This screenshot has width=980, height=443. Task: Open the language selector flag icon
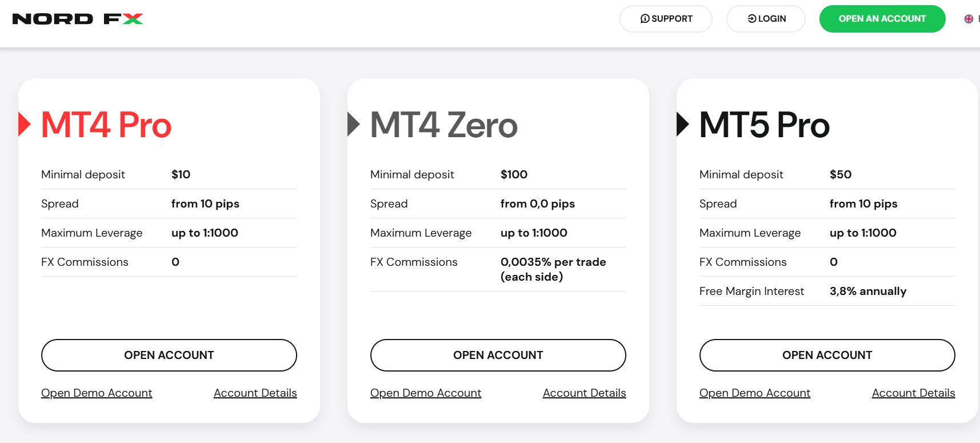click(x=969, y=19)
